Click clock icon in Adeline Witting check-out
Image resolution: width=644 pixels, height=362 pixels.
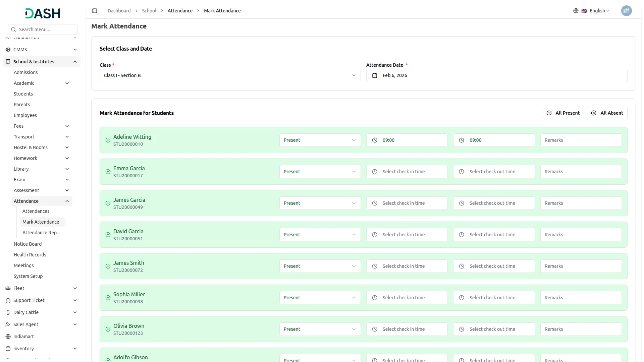point(462,140)
